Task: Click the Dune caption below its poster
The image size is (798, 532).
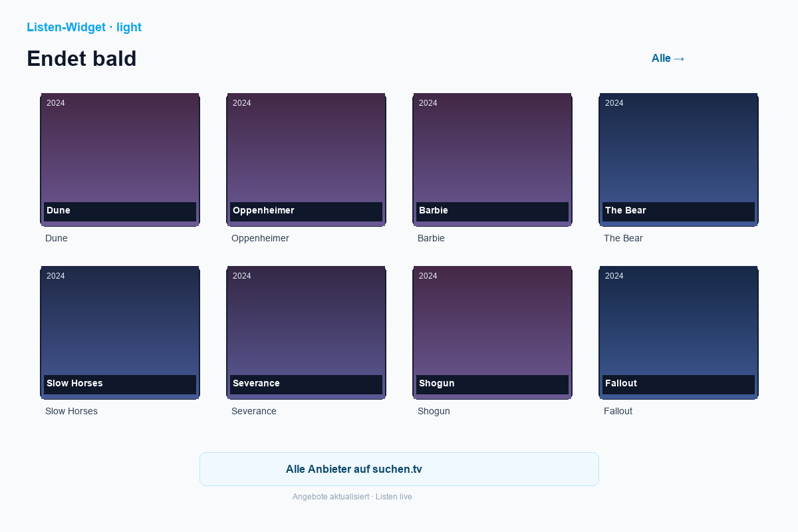Action: pyautogui.click(x=57, y=238)
